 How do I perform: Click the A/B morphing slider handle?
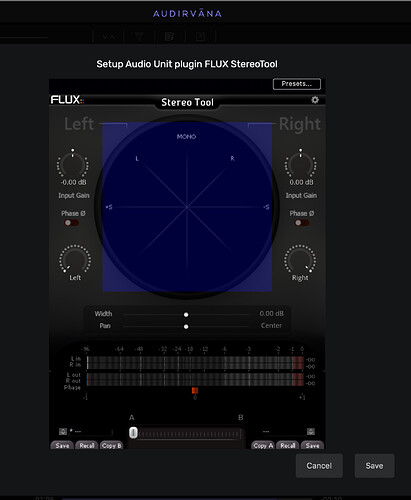click(133, 433)
